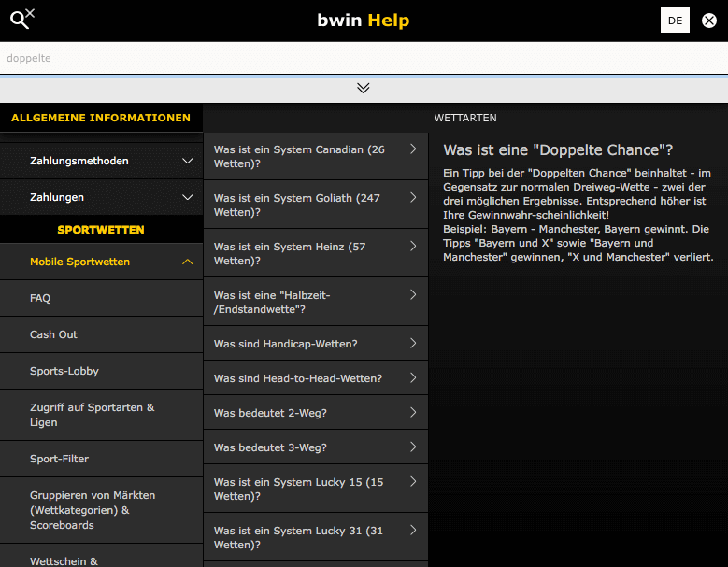Click arrow beside Handicap-Wetten question
Viewport: 728px width, 567px height.
[413, 344]
